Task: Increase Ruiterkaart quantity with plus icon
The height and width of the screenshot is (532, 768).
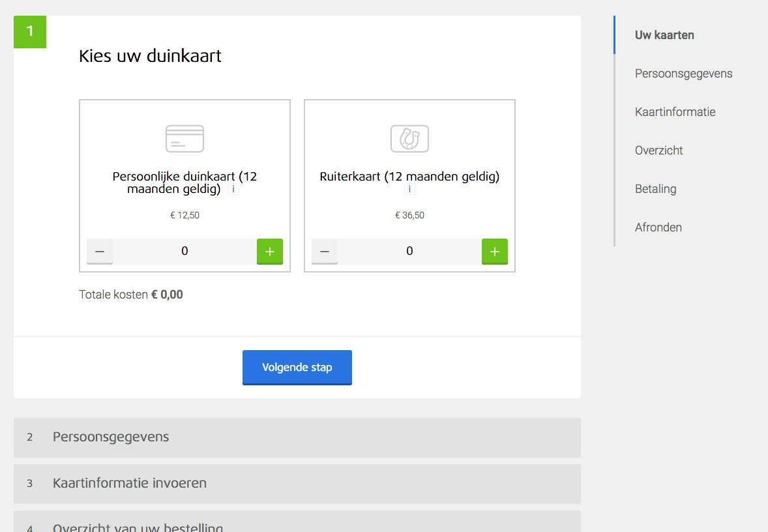Action: point(495,251)
